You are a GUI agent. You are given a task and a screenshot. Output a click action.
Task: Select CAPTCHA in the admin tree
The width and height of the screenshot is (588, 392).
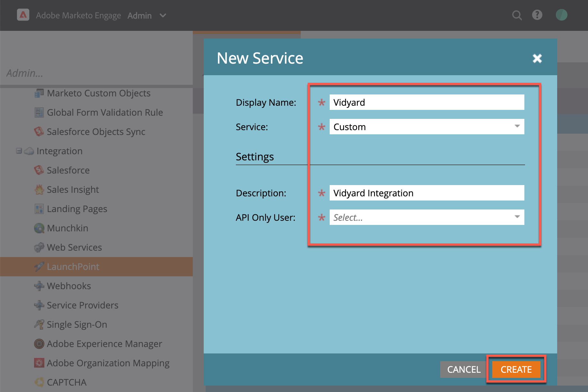click(67, 382)
